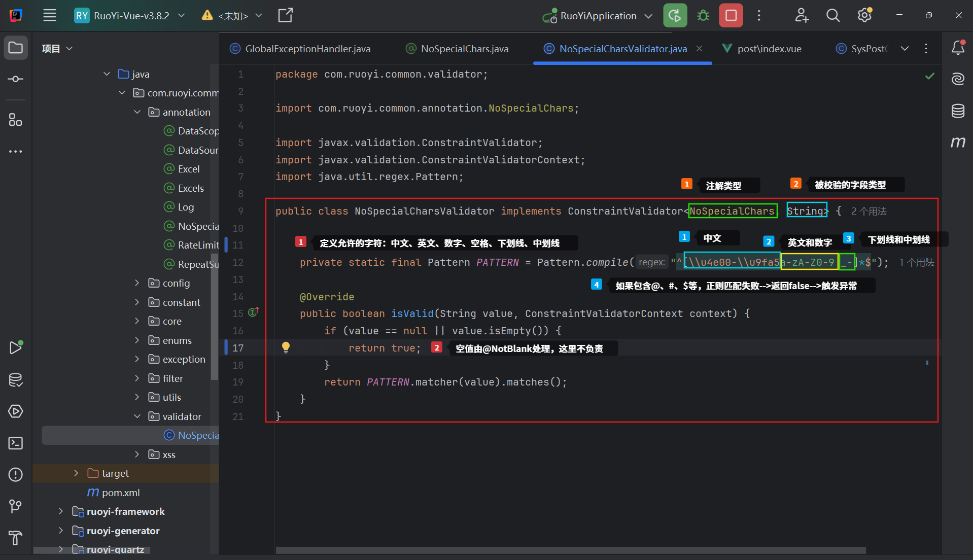
Task: Select pom.xml in project tree
Action: (113, 493)
